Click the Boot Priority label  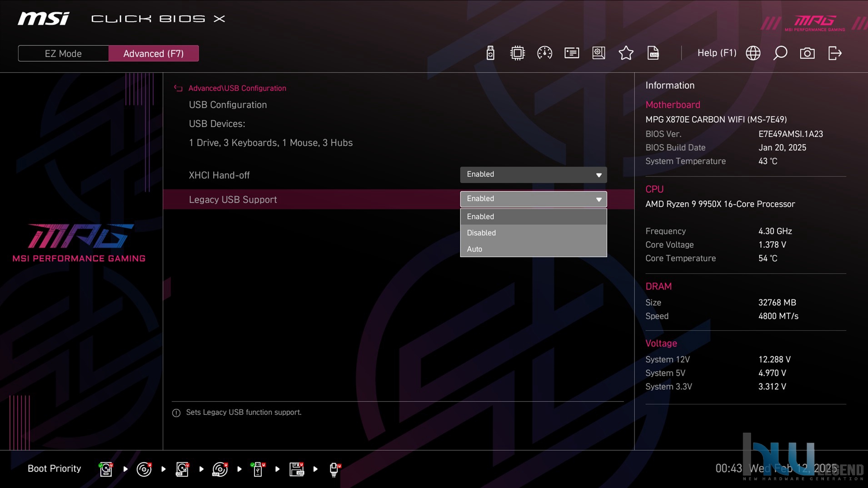[x=54, y=468]
